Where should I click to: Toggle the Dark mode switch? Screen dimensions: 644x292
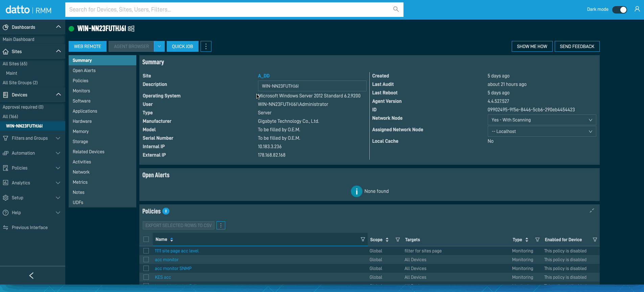(620, 9)
